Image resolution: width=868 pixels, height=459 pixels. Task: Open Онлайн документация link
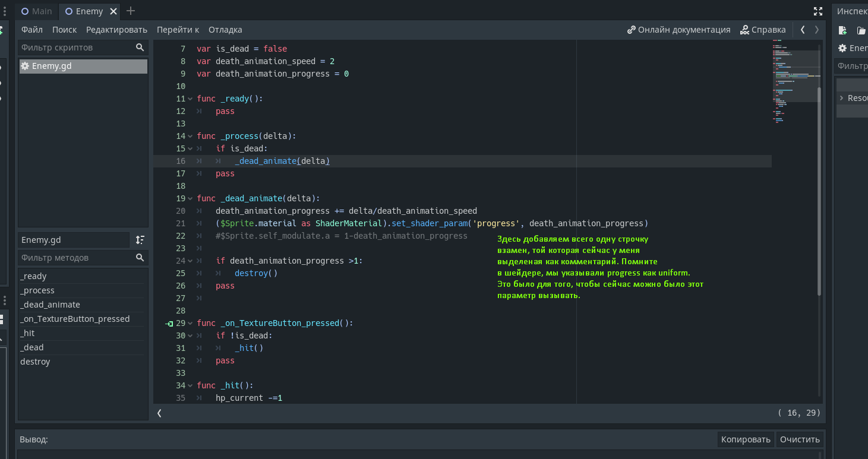[x=678, y=30]
